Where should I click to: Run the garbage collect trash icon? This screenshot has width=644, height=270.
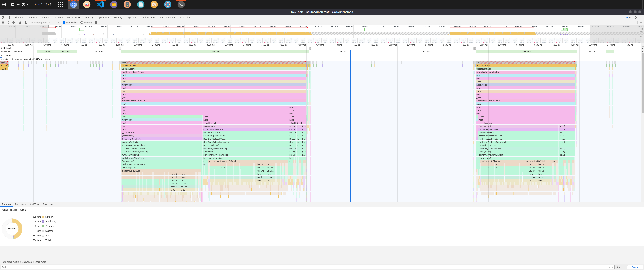96,22
